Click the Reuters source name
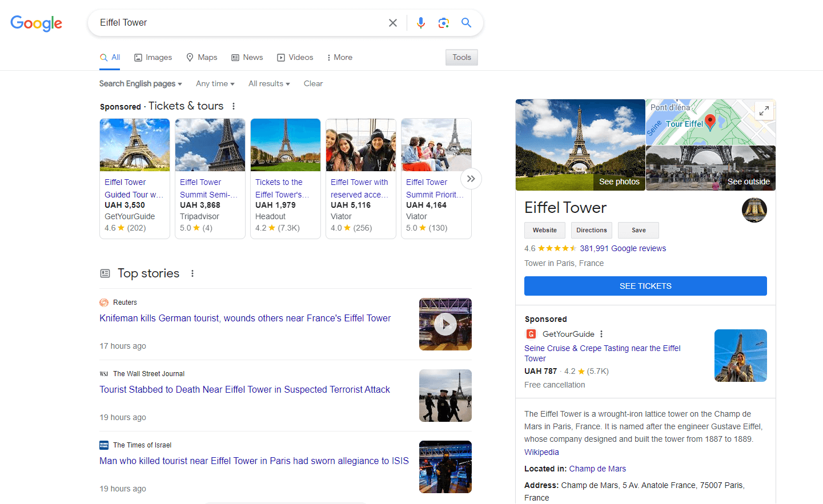The height and width of the screenshot is (504, 823). pyautogui.click(x=125, y=303)
